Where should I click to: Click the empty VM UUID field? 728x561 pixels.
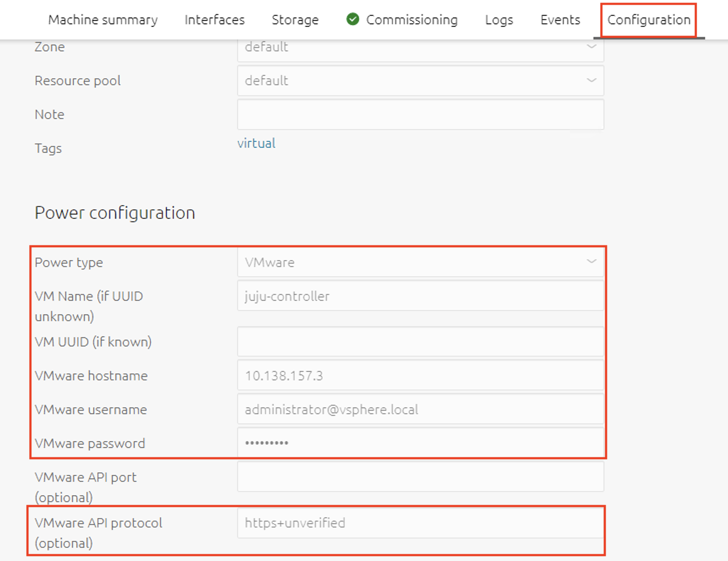420,341
